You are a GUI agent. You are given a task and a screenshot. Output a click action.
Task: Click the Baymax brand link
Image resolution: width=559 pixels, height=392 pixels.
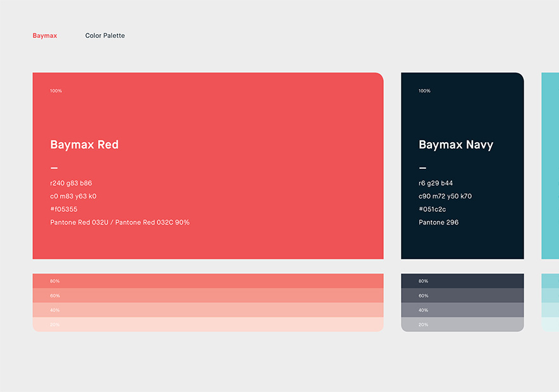[x=45, y=36]
